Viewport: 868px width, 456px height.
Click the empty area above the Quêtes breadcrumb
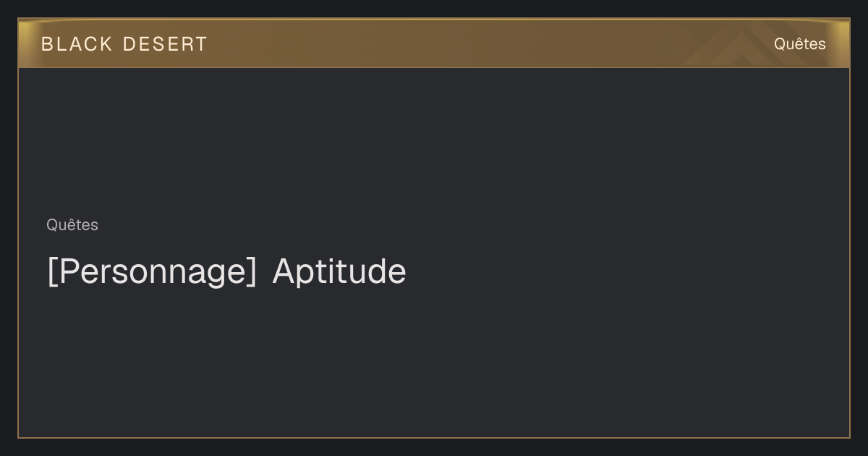[434, 141]
